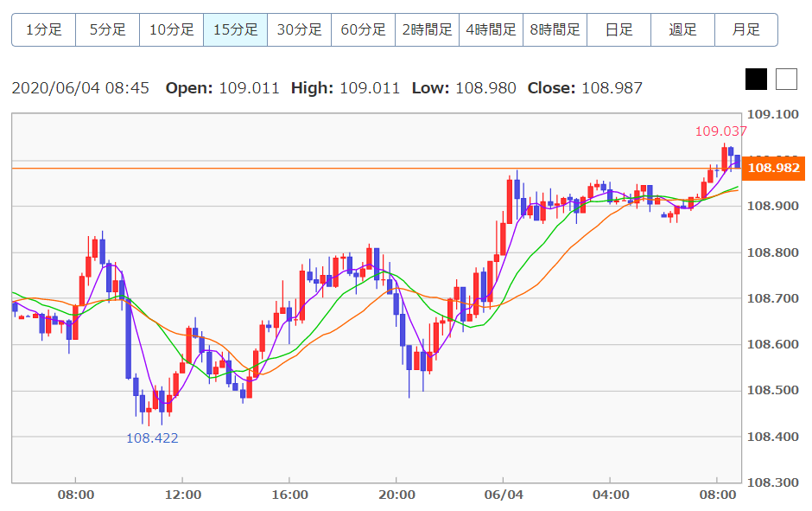Select the 8時間足 timeframe tab
Screen dimensions: 812x511
pyautogui.click(x=555, y=29)
